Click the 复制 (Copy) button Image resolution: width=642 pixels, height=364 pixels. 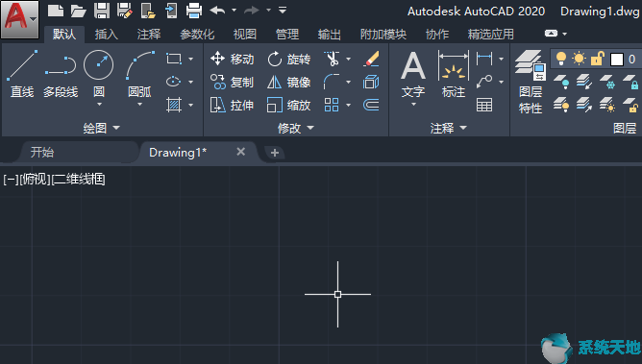point(233,82)
